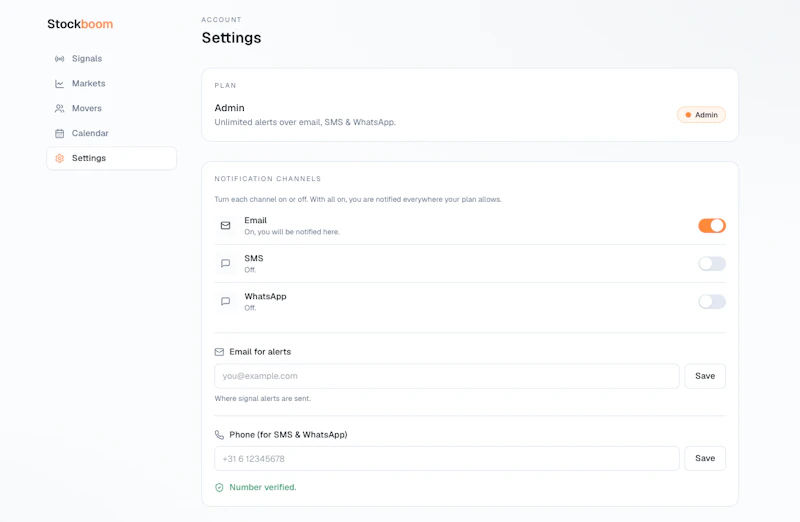
Task: Open the Movers page
Action: (x=111, y=109)
